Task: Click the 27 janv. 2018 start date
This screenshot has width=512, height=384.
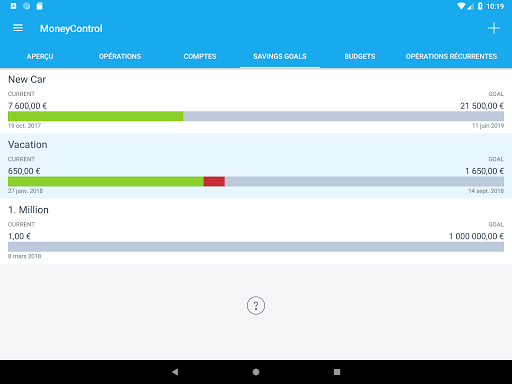Action: [x=25, y=191]
